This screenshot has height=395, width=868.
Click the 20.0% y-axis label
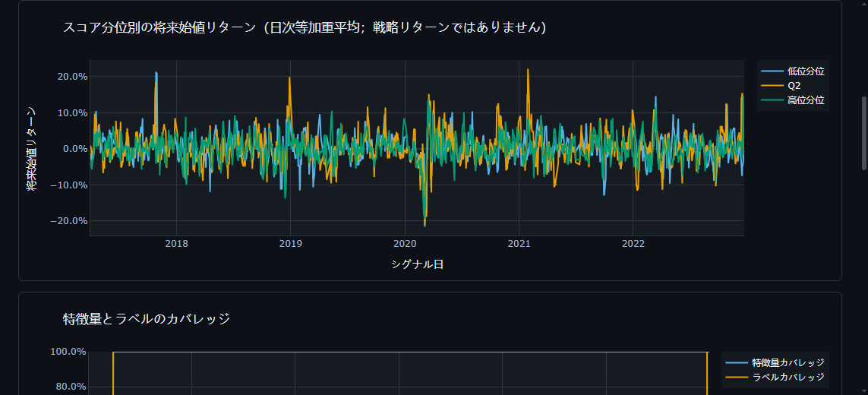tap(72, 77)
